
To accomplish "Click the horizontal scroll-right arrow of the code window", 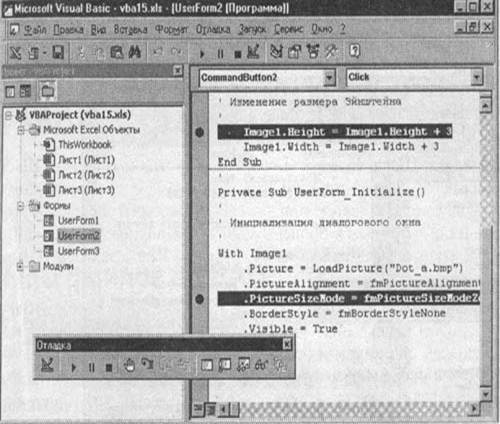I will coord(474,408).
